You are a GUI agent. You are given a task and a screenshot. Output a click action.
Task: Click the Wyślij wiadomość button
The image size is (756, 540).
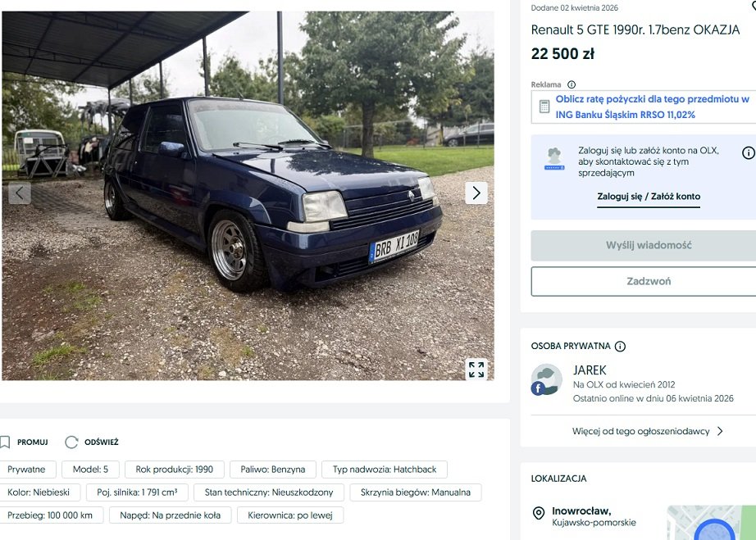coord(649,245)
